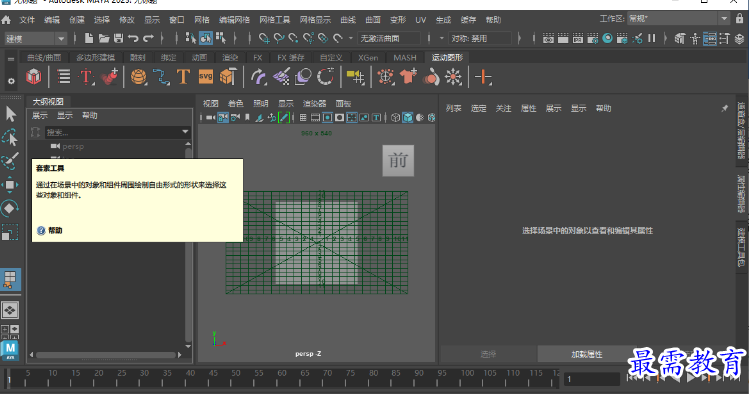Screen dimensions: 752x394
Task: Switch to the MASH shelf tab
Action: coord(405,58)
